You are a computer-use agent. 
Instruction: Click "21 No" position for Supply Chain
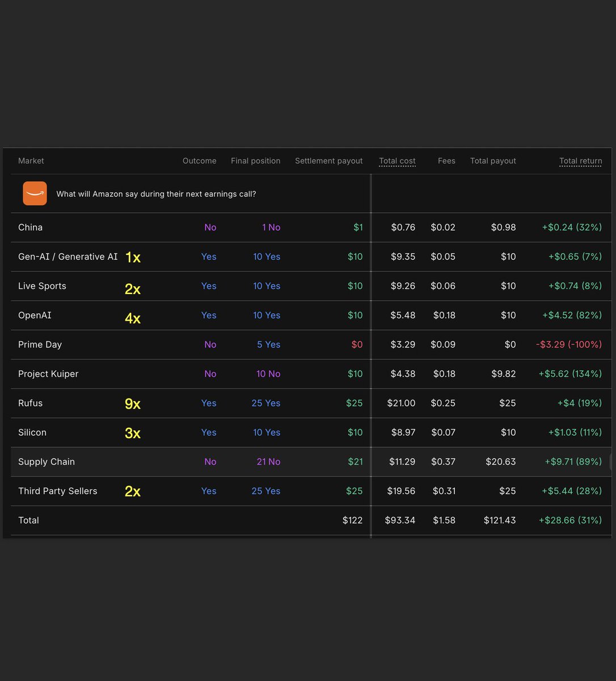tap(268, 462)
